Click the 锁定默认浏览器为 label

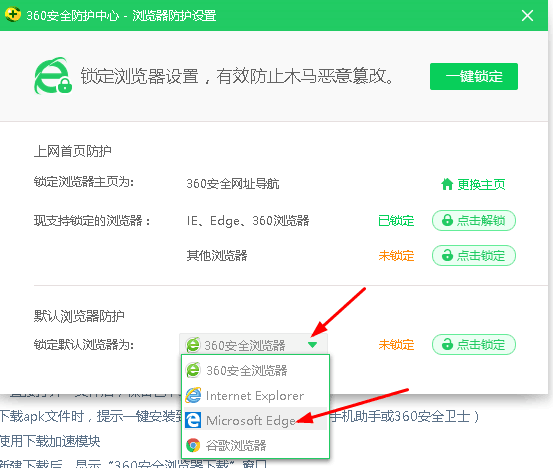[x=84, y=345]
